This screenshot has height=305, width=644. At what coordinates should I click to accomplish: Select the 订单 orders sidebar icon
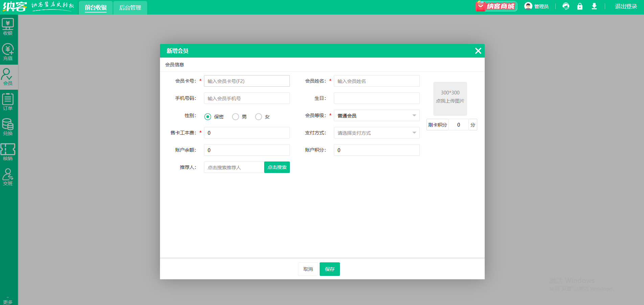coord(8,102)
